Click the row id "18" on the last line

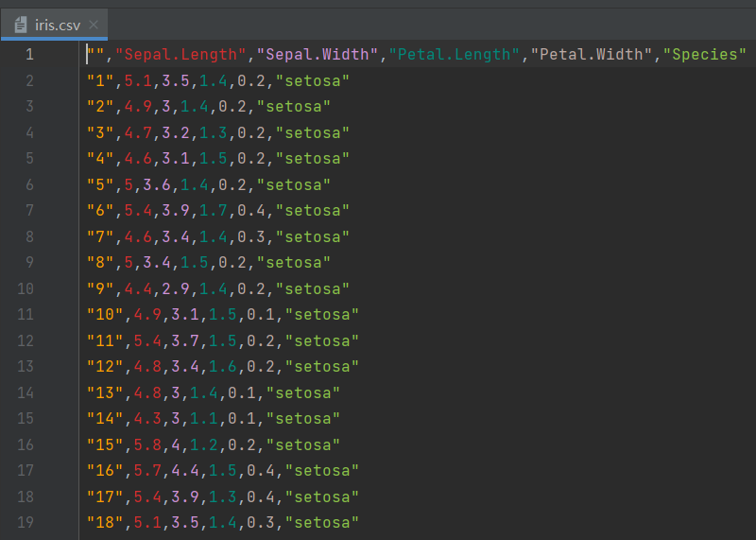click(105, 522)
